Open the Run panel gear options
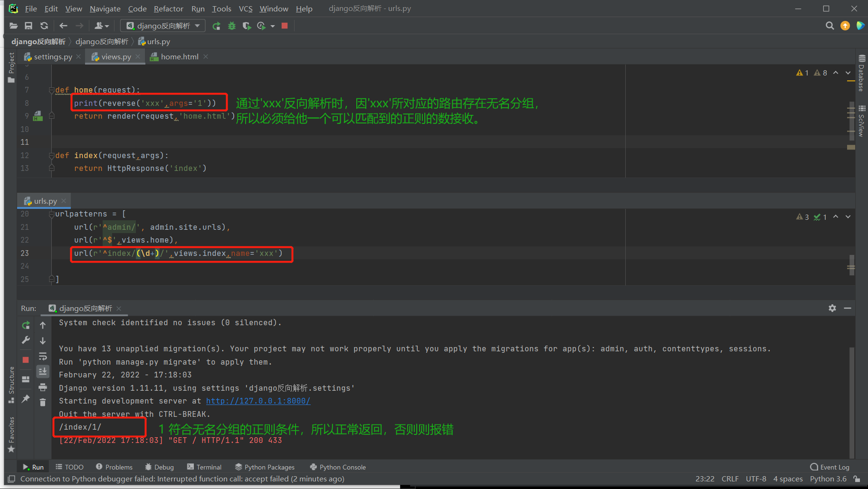 [x=832, y=308]
